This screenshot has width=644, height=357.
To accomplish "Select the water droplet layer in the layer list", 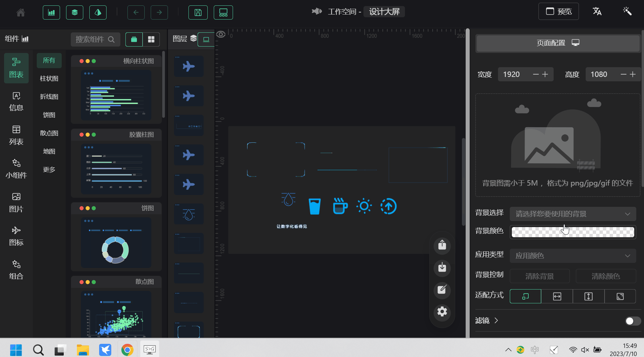I will pyautogui.click(x=189, y=214).
